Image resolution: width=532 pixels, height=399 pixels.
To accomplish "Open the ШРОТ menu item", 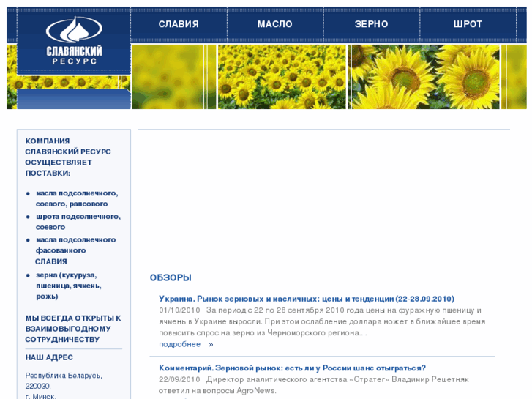I will pos(468,24).
